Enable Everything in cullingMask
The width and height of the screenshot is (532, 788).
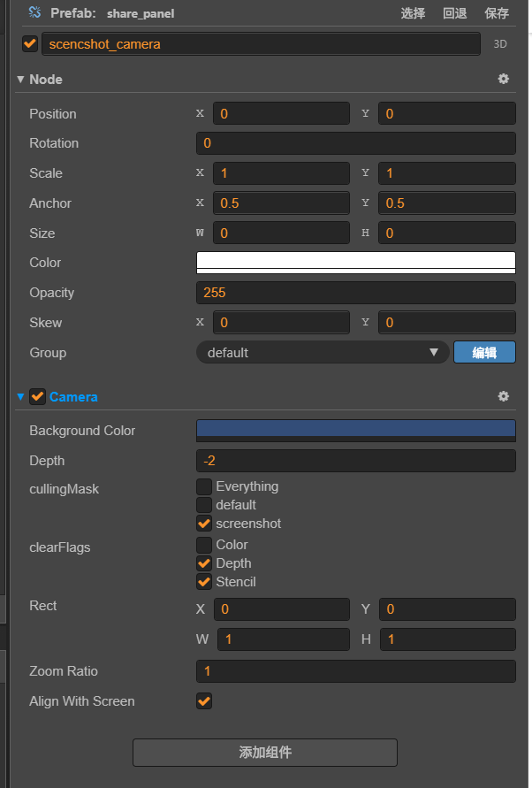click(x=204, y=486)
